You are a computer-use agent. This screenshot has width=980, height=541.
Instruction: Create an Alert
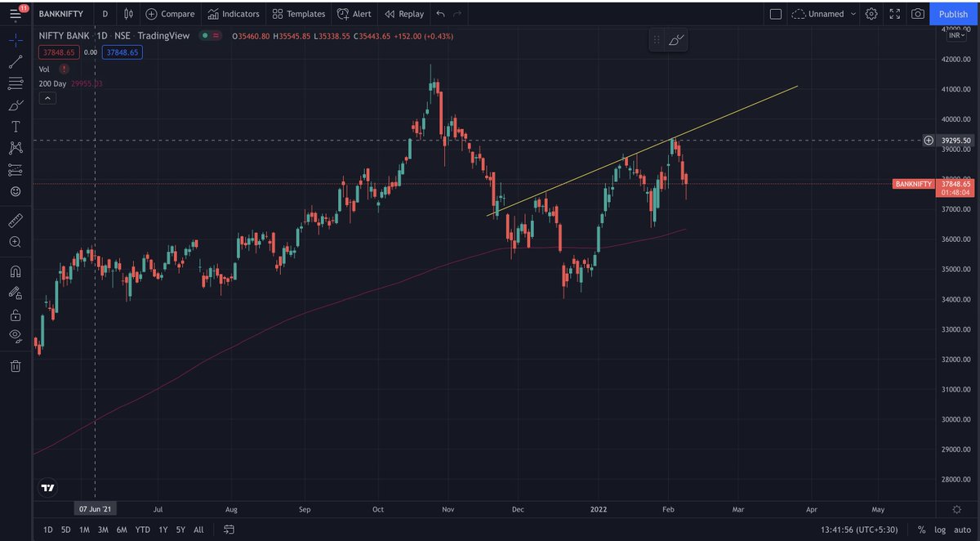click(x=354, y=14)
